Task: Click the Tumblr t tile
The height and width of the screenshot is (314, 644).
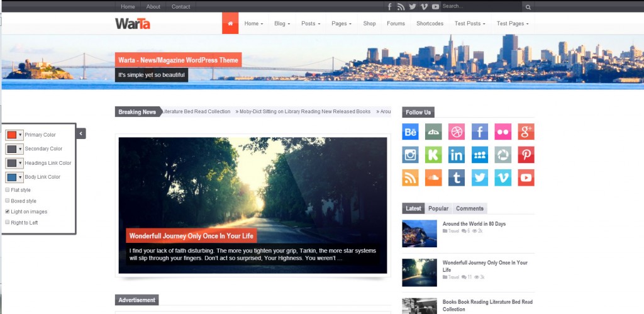Action: pyautogui.click(x=457, y=178)
